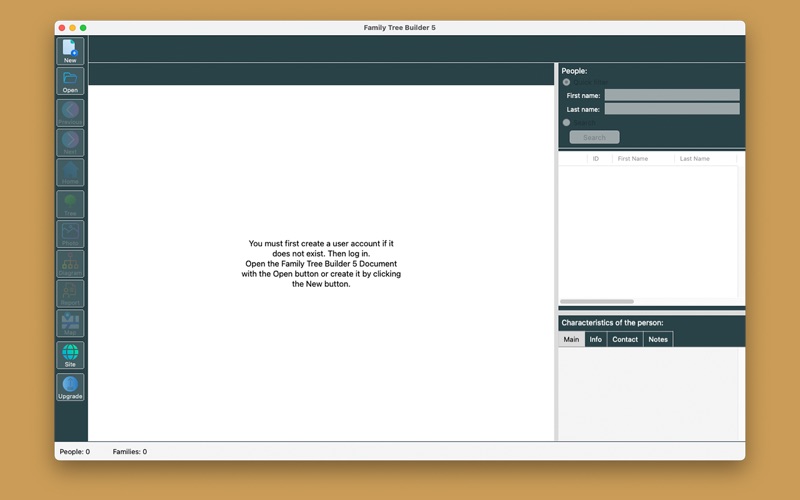Open the Photo section icon

coord(70,234)
